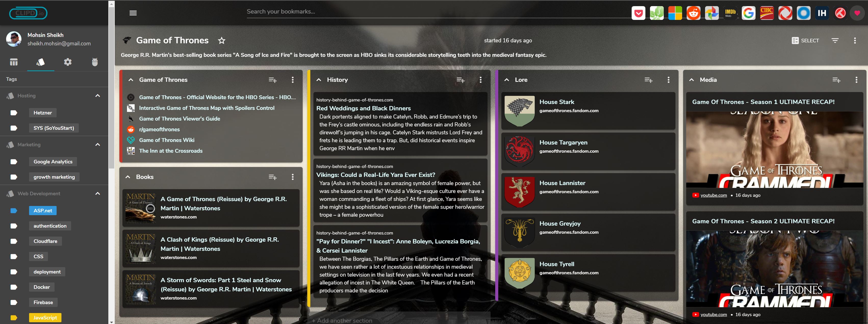868x324 pixels.
Task: Click the SELECT button
Action: pyautogui.click(x=805, y=41)
